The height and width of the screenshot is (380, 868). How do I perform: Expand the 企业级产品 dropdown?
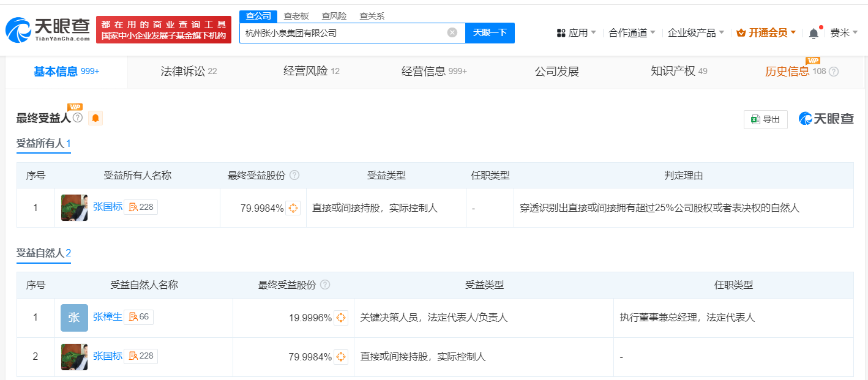point(696,33)
